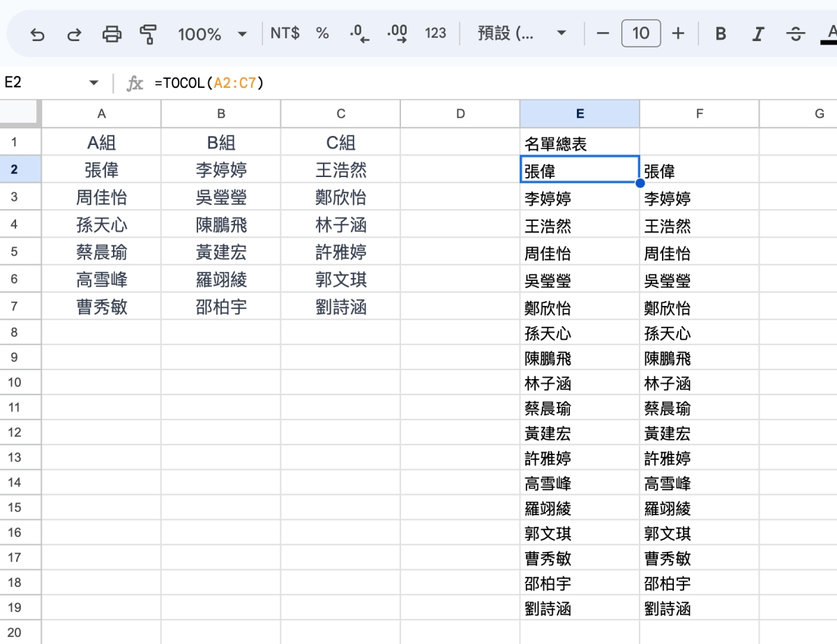
Task: Toggle bold formatting
Action: (x=721, y=33)
